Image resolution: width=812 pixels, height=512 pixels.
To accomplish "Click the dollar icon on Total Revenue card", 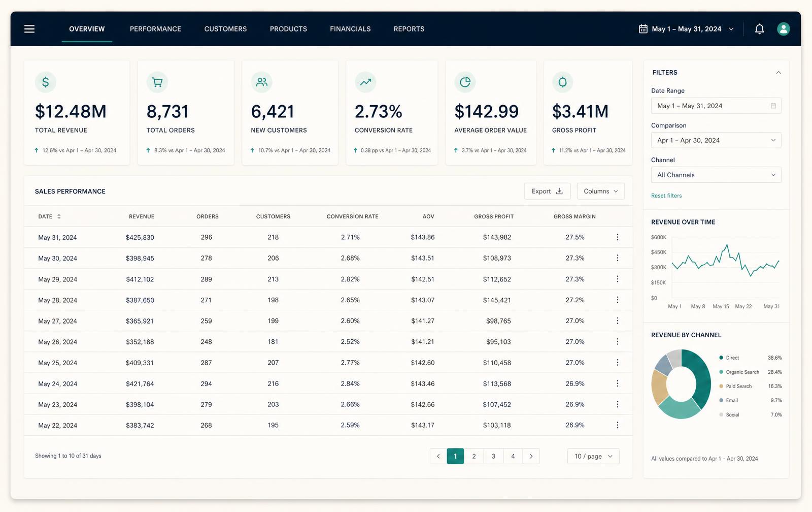I will (46, 82).
